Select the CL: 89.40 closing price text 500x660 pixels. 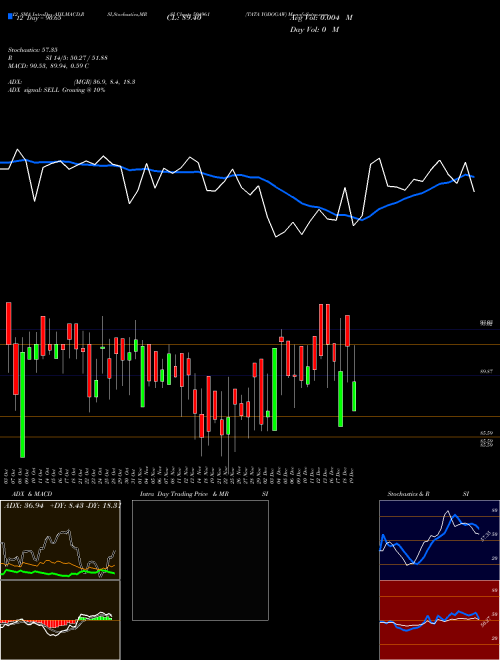[184, 18]
